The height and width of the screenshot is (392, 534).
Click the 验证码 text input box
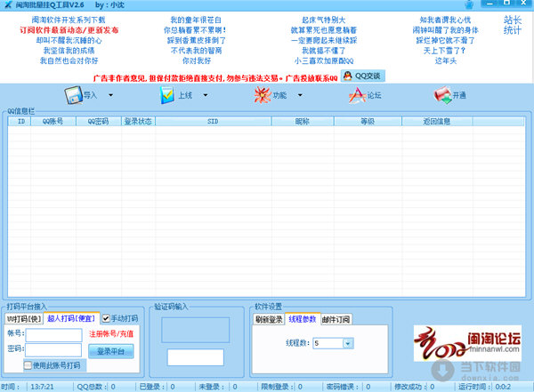[196, 357]
